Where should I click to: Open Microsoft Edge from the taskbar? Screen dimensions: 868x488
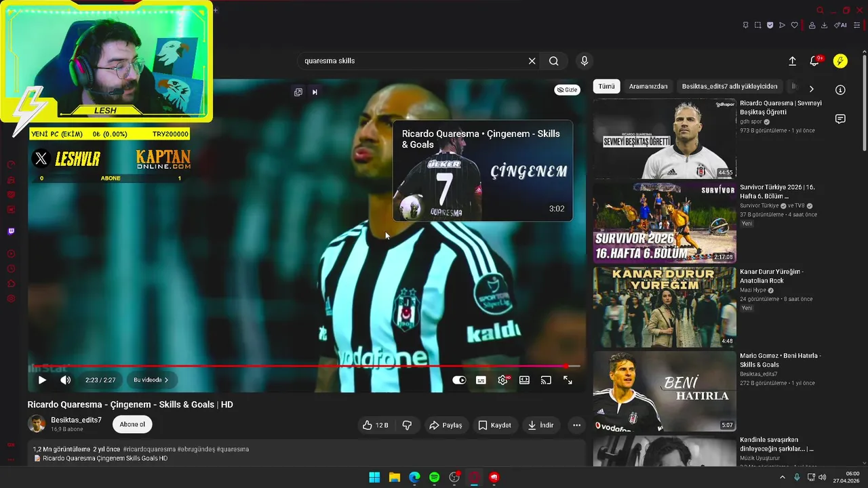pyautogui.click(x=414, y=477)
